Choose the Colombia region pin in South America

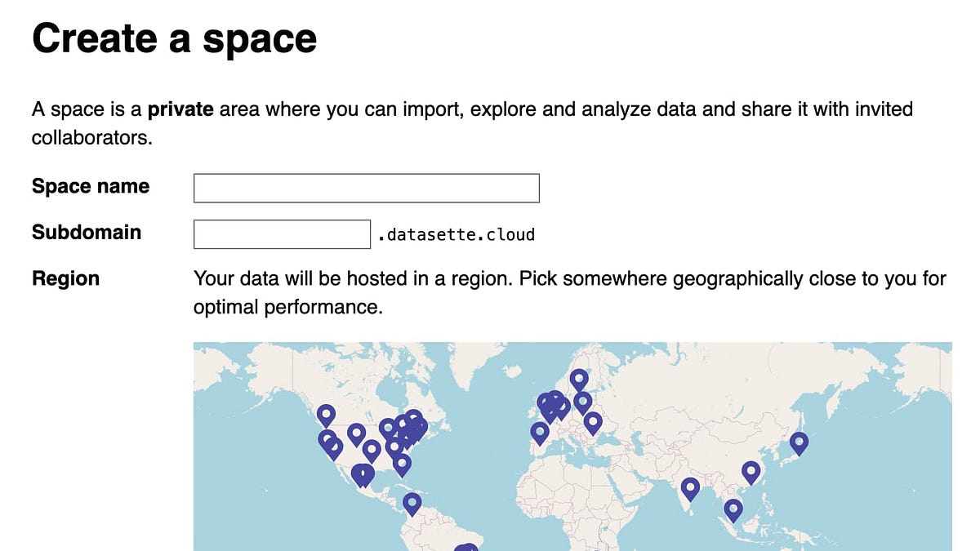coord(412,504)
